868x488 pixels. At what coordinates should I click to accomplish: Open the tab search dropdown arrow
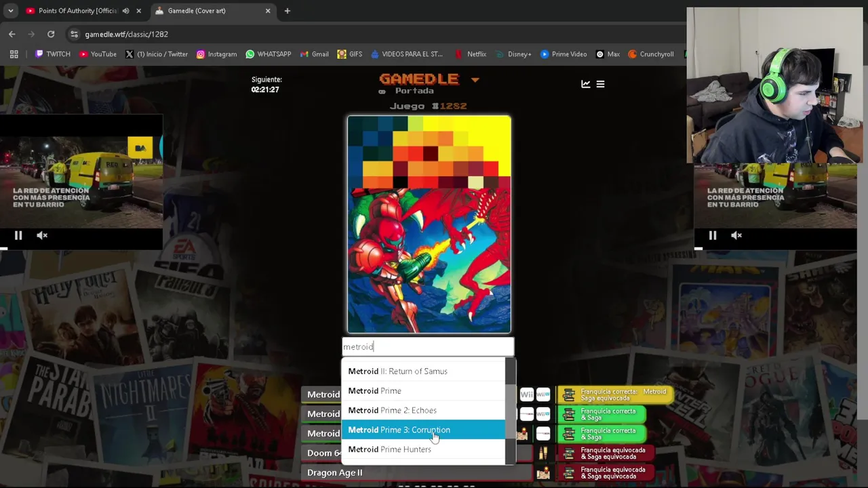pyautogui.click(x=11, y=11)
